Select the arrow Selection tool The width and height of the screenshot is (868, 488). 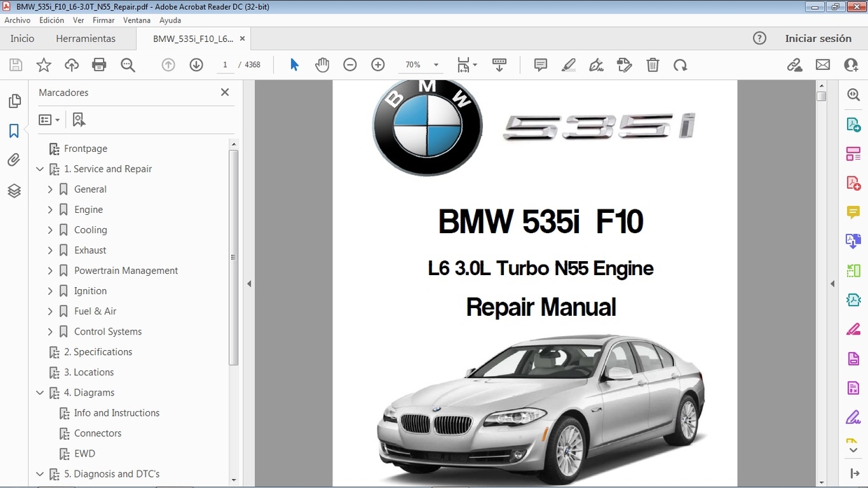(x=294, y=64)
